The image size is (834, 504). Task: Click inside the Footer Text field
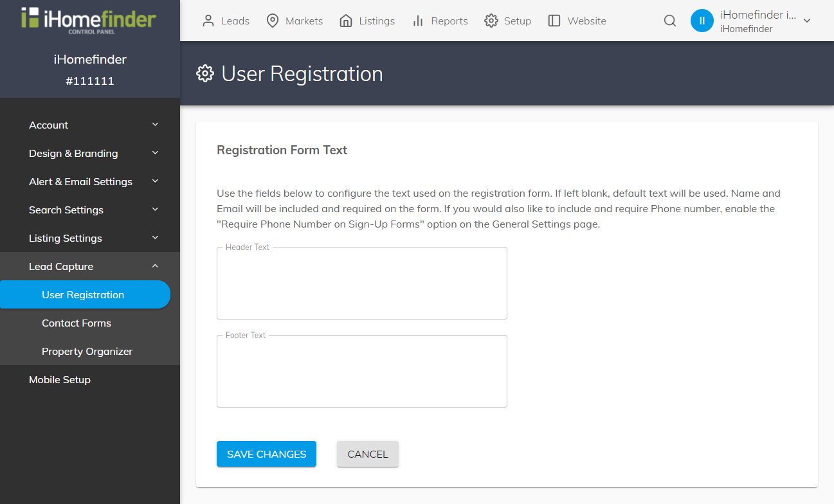click(x=361, y=371)
